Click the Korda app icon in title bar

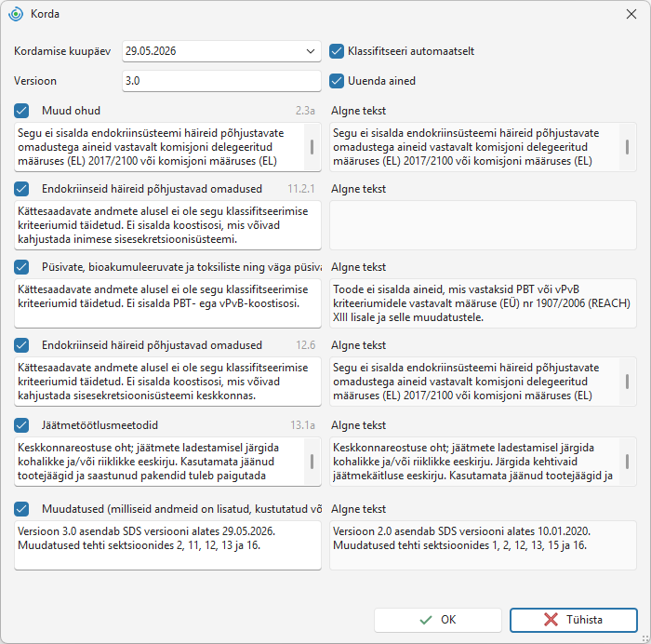coord(16,14)
